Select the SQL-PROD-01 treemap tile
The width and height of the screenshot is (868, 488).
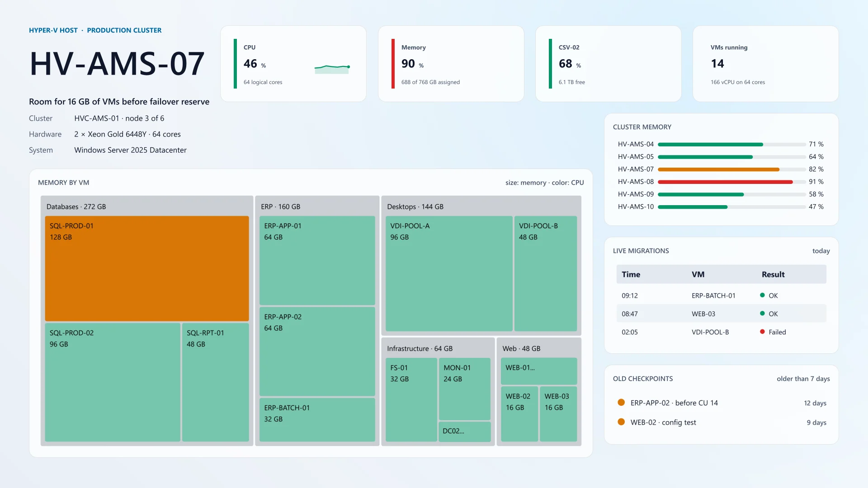[x=147, y=268]
